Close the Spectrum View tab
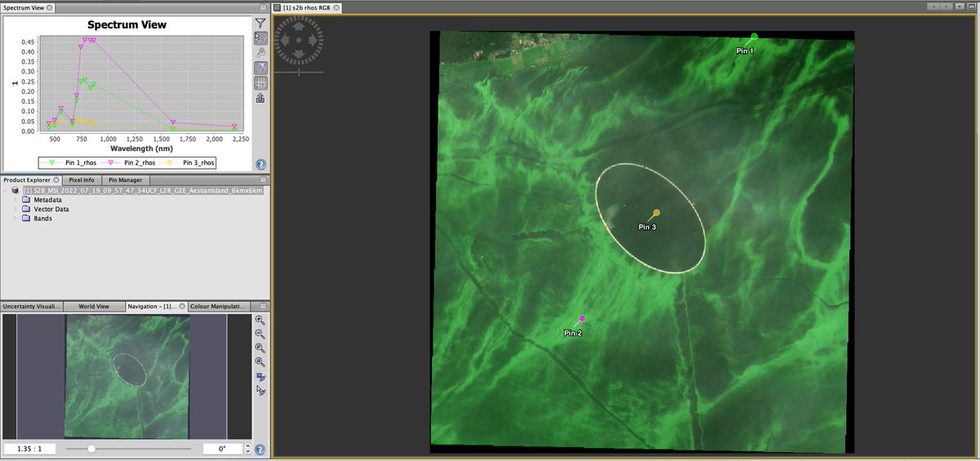The height and width of the screenshot is (461, 980). click(x=49, y=7)
